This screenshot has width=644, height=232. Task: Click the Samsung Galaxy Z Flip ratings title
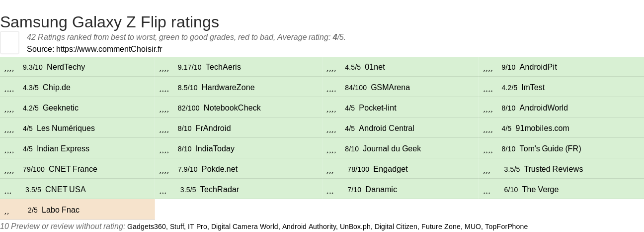(109, 22)
